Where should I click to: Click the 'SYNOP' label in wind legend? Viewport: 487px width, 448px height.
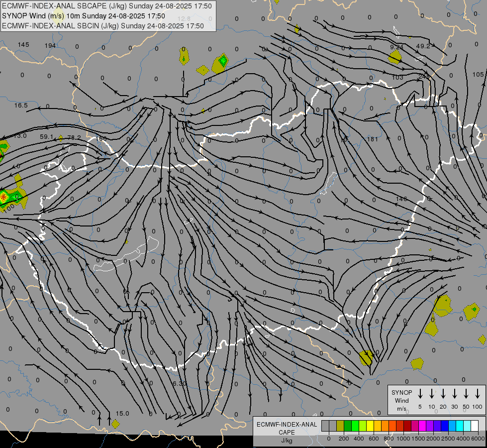pos(401,392)
